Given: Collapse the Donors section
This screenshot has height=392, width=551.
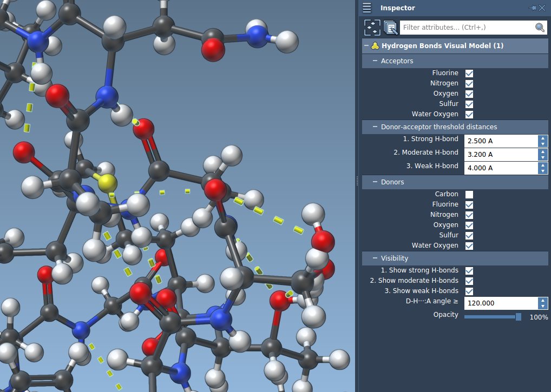Looking at the screenshot, I should point(375,182).
